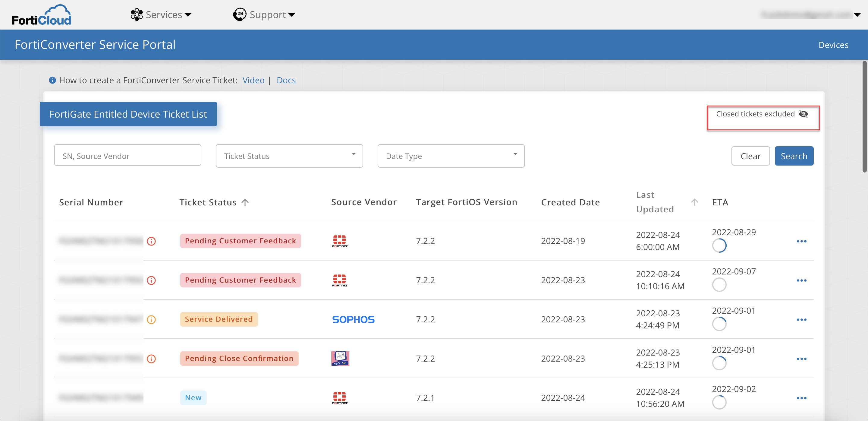The width and height of the screenshot is (868, 421).
Task: Sort by ETA column header
Action: tap(720, 202)
